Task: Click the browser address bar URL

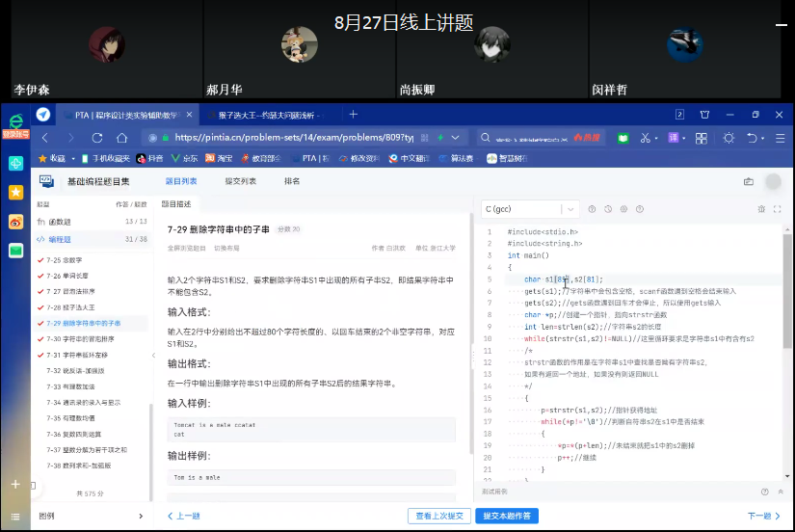Action: tap(289, 137)
